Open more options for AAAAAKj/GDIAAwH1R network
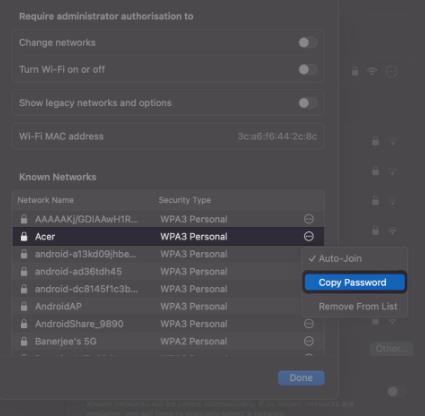Viewport: 425px width, 416px height. 309,219
